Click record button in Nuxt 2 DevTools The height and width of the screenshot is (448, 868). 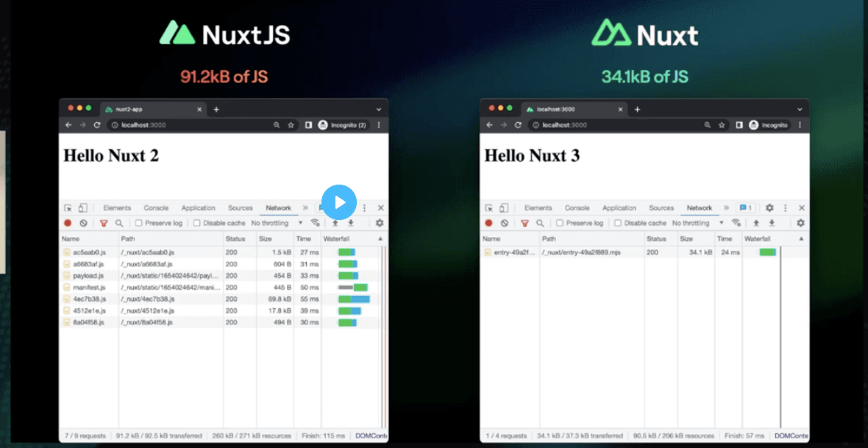pos(68,223)
